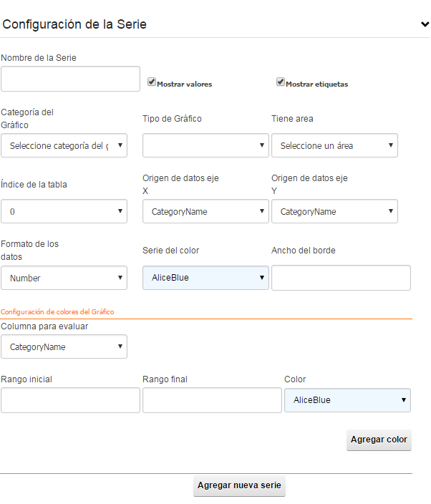Collapse the Configuración de la Serie section
Screen dimensions: 431x504
(x=425, y=24)
